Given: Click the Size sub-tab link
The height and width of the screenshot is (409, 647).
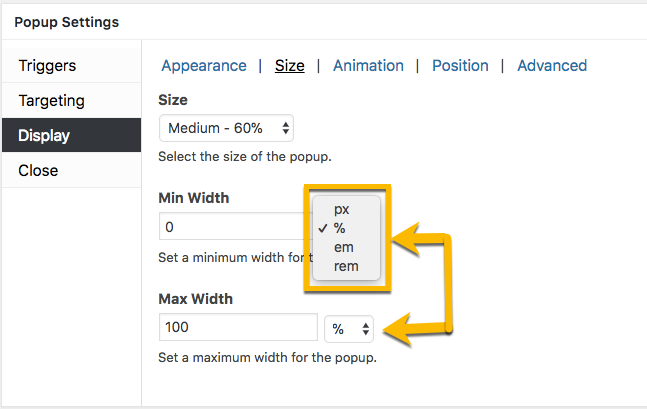Looking at the screenshot, I should tap(290, 66).
